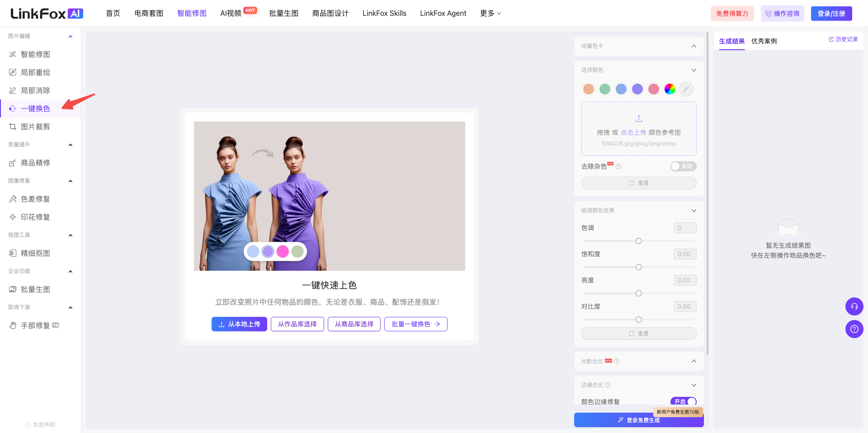Click 批量一键换色 button
The width and height of the screenshot is (868, 433).
416,324
